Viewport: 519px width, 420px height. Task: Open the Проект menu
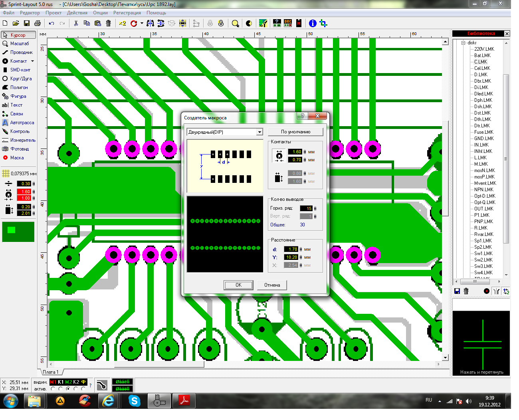53,13
